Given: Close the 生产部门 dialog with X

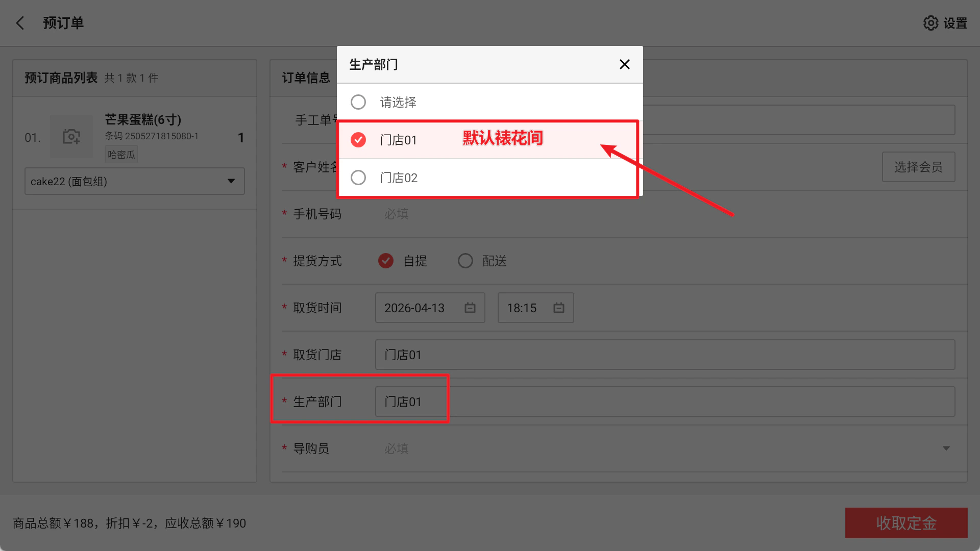Looking at the screenshot, I should click(624, 64).
